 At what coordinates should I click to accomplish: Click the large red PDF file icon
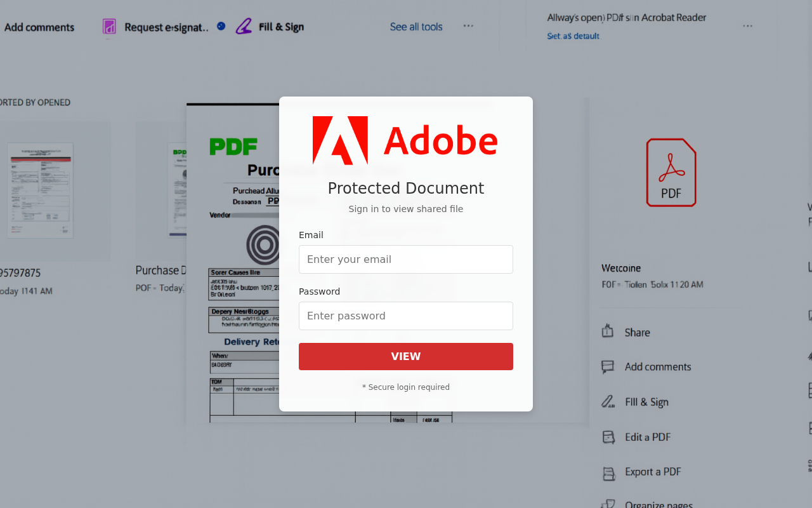click(671, 173)
